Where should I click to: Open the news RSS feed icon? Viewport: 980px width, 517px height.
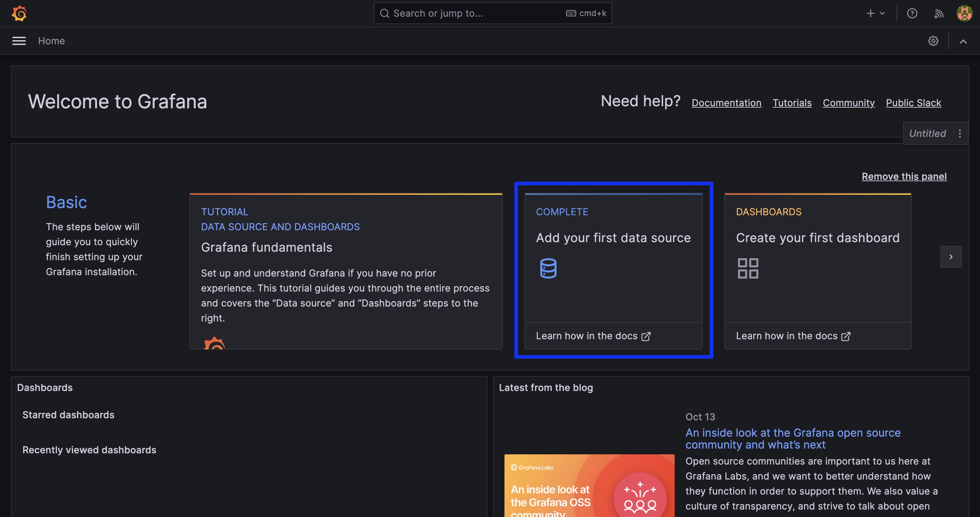coord(938,14)
